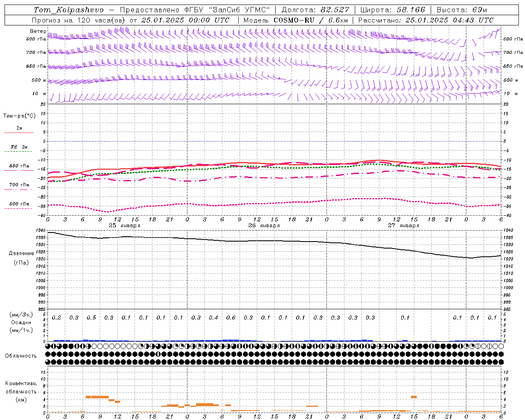This screenshot has height=420, width=525.
Task: Click the 0.2 precipitation value
Action: click(x=57, y=317)
